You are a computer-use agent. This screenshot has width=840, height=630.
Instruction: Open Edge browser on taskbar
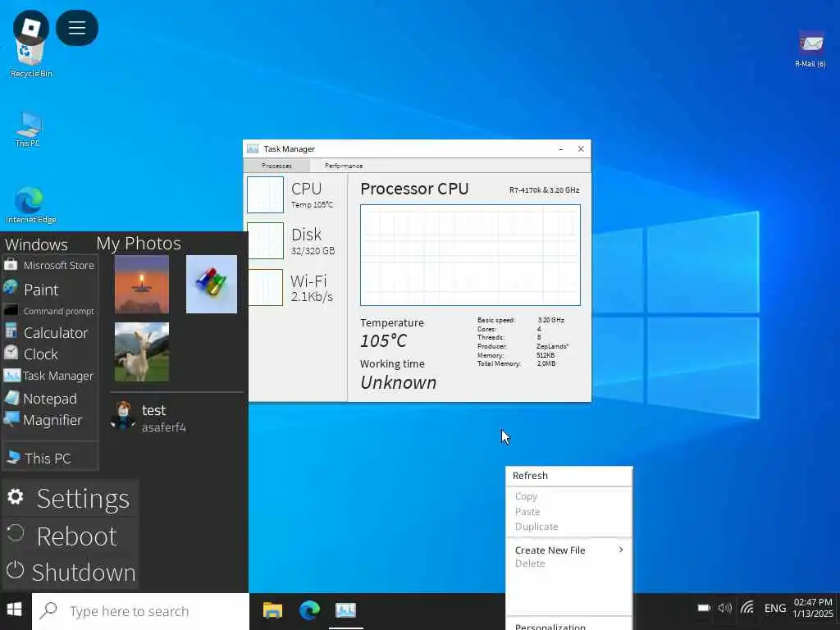pos(309,610)
